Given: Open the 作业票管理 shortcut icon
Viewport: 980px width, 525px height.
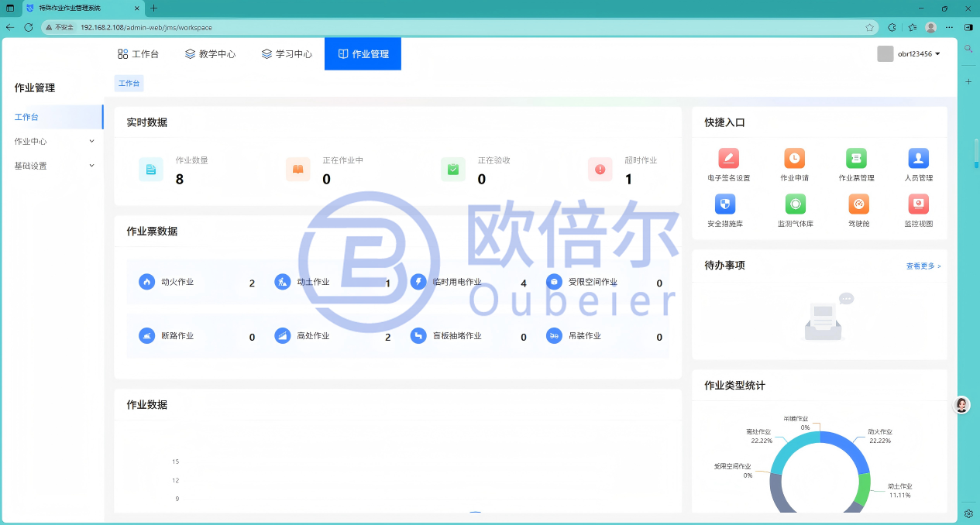Looking at the screenshot, I should tap(856, 158).
